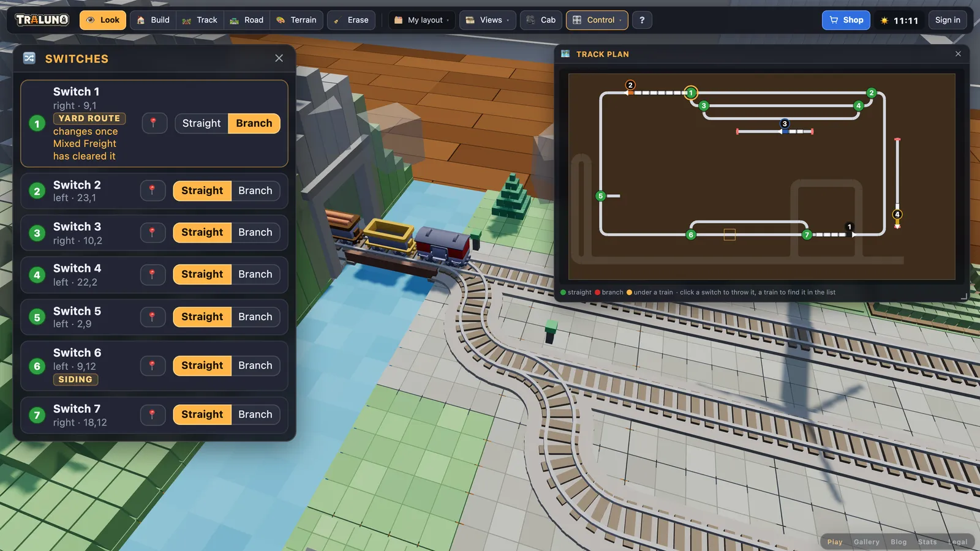Open the Play link in footer

click(835, 542)
